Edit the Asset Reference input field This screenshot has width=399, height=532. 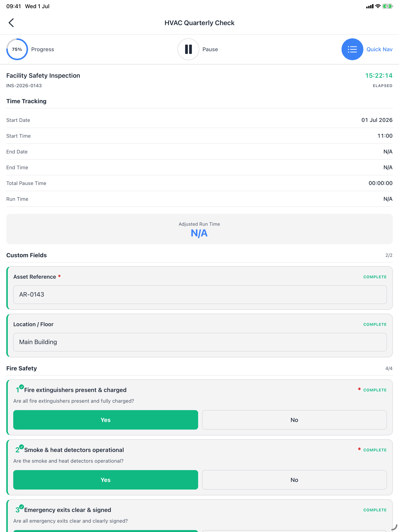200,294
